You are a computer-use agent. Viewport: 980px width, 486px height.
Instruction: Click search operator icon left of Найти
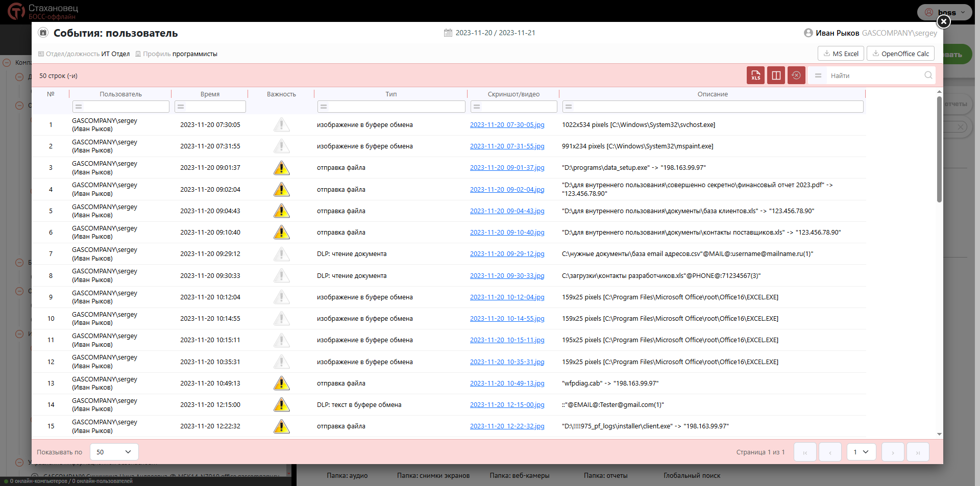[x=818, y=75]
